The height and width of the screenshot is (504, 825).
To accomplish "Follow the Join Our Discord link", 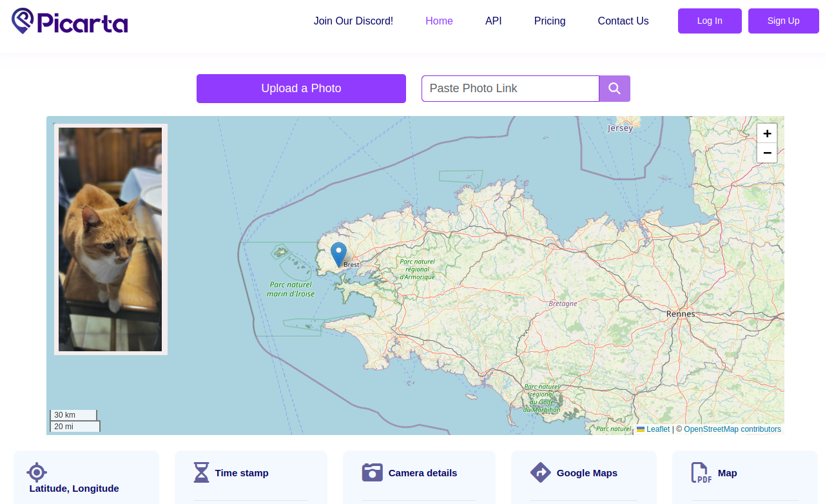I will [353, 21].
